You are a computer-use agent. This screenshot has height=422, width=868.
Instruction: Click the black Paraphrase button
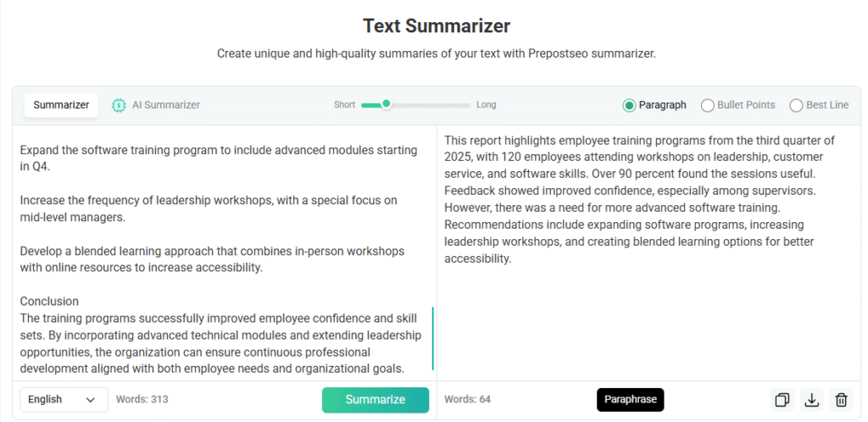(630, 400)
